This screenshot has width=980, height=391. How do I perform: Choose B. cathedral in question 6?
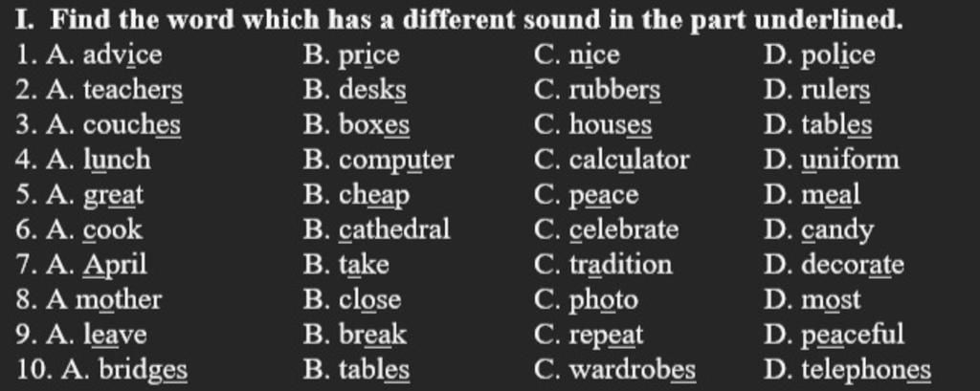point(377,230)
